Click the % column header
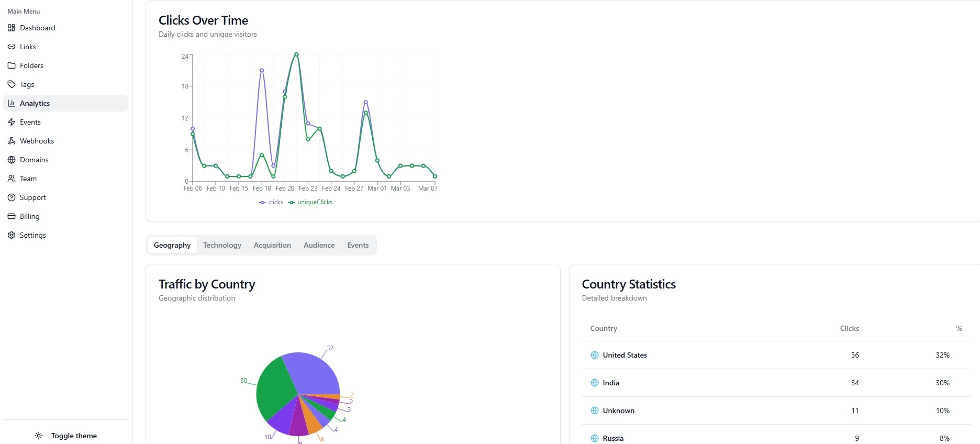This screenshot has height=444, width=980. 959,328
